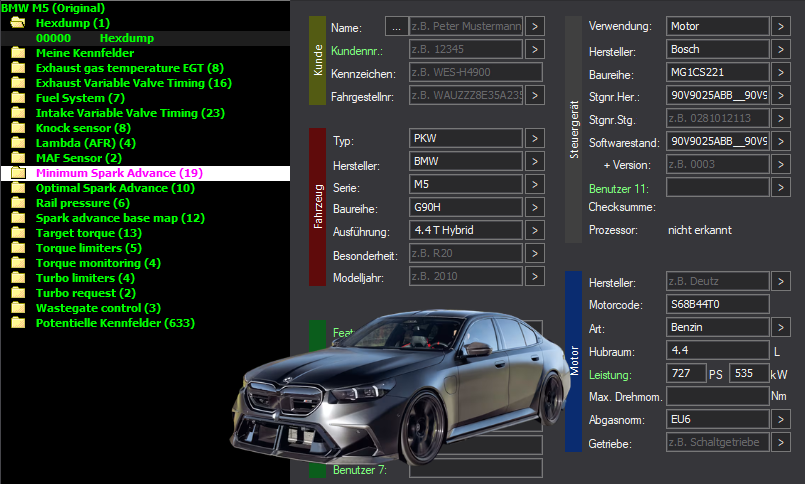Open the Hexdump (1) folder icon
This screenshot has width=805, height=484.
(x=18, y=23)
